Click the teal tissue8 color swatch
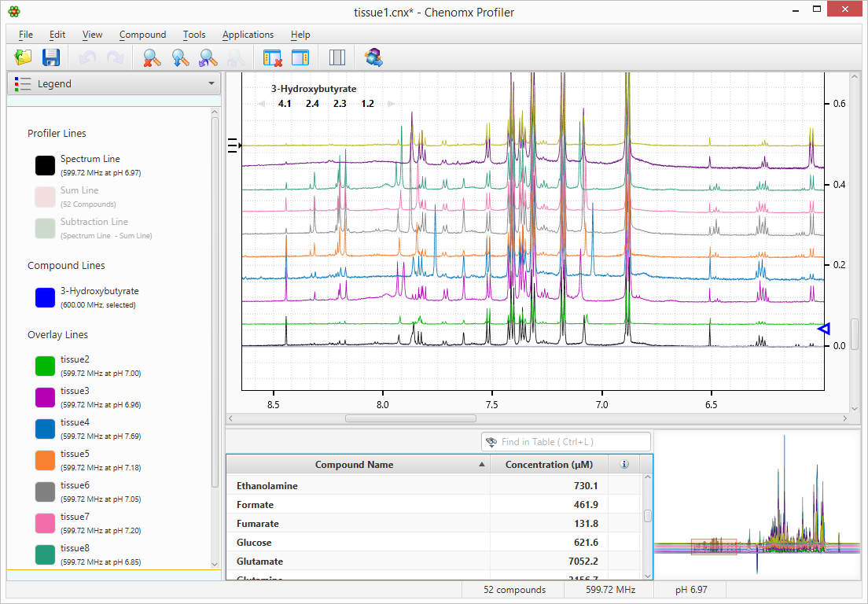The height and width of the screenshot is (604, 868). point(45,554)
